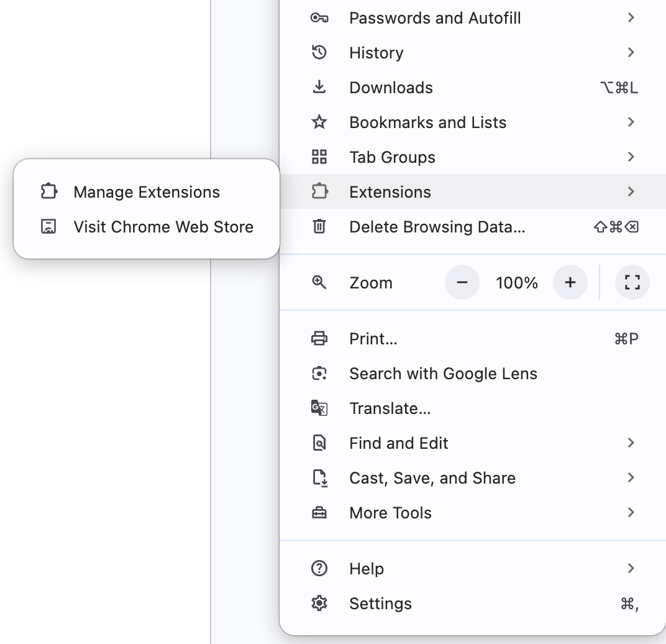Open the Help menu entry
This screenshot has height=644, width=666.
click(x=367, y=569)
